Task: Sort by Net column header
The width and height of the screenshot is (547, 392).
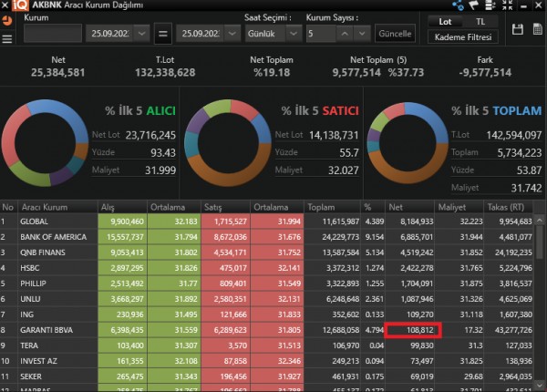Action: coord(409,207)
